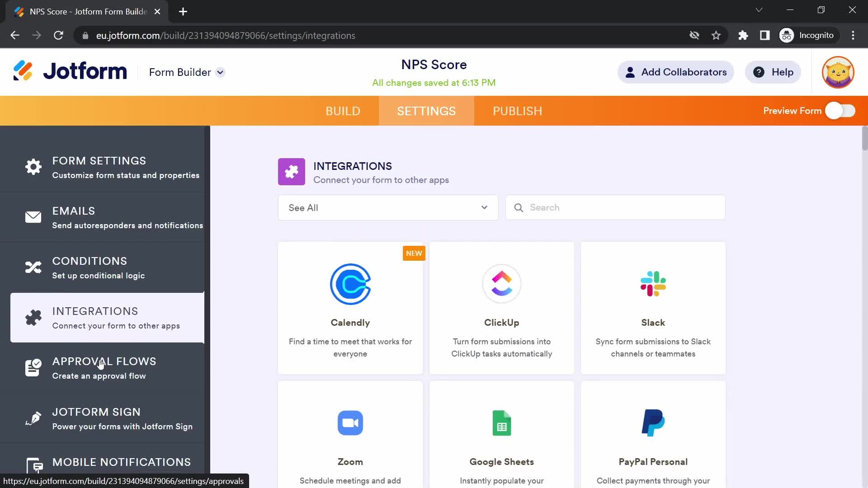
Task: Click the Approval Flows icon
Action: coord(33,367)
